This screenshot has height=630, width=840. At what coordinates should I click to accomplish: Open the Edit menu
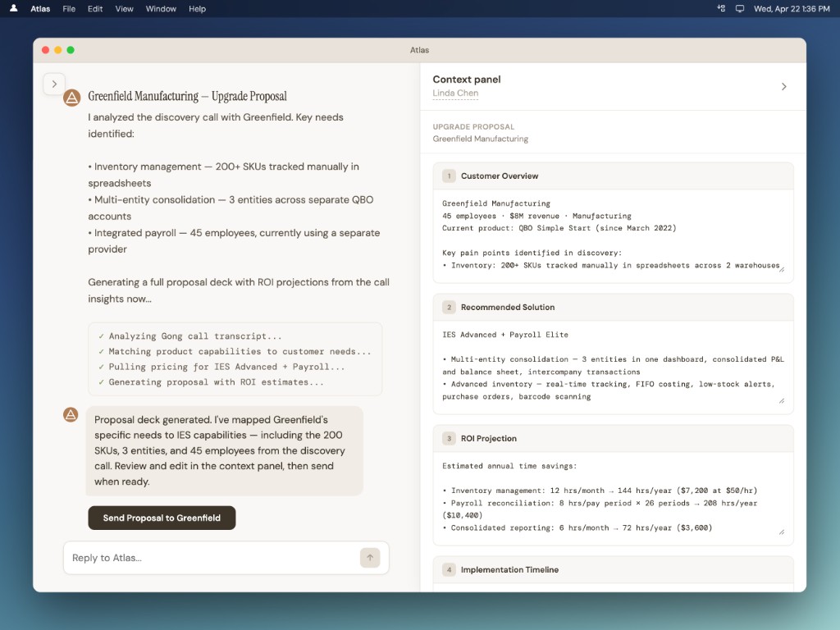pos(95,8)
